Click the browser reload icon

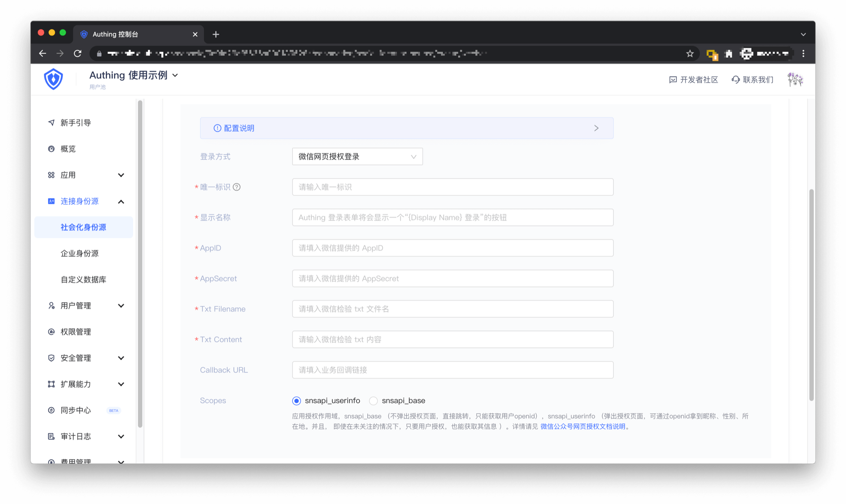78,53
